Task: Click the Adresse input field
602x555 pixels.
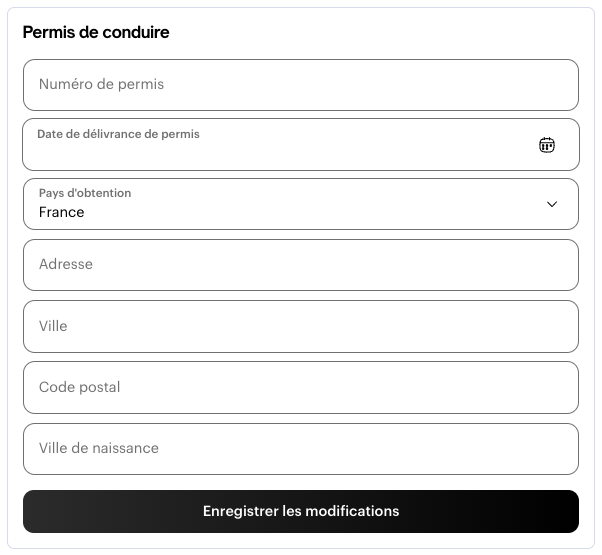Action: pos(301,265)
